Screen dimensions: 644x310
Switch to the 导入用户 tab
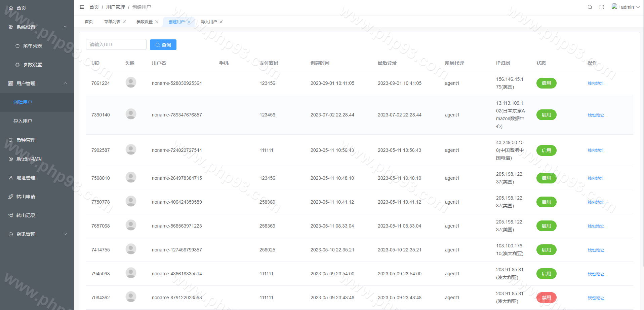coord(209,22)
